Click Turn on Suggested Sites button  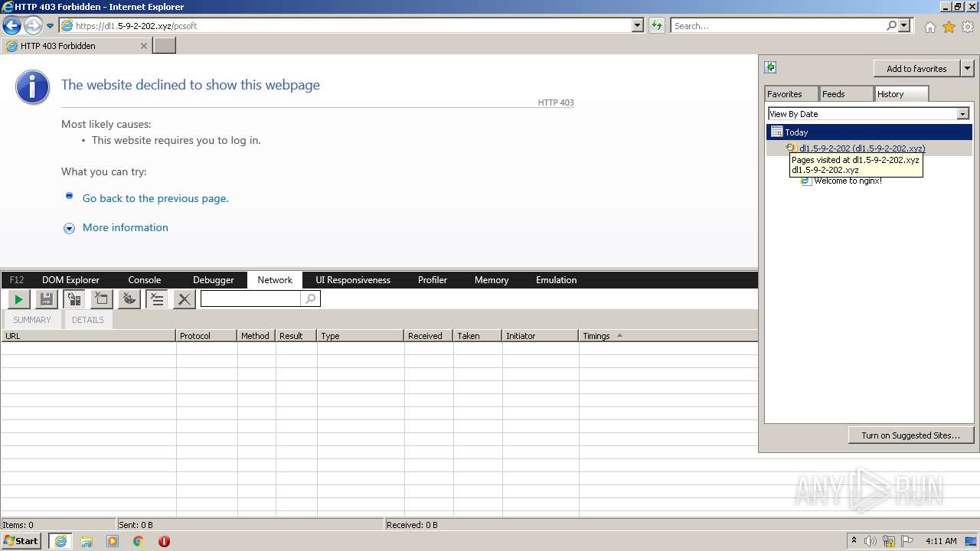point(910,435)
